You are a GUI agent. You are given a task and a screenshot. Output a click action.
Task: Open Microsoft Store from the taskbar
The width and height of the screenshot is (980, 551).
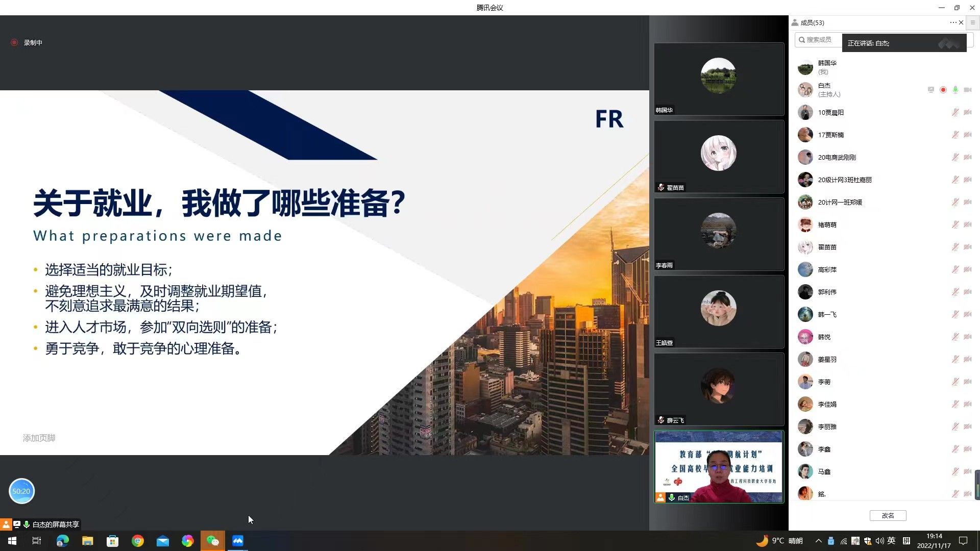coord(112,541)
